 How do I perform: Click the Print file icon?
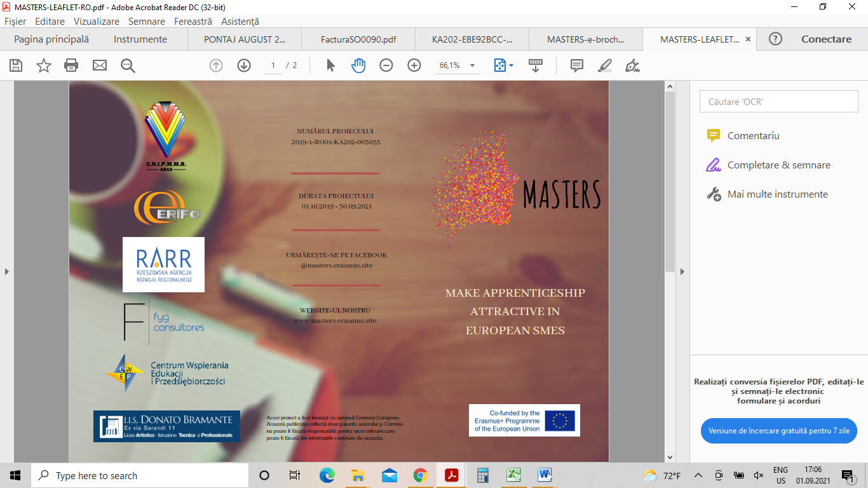pyautogui.click(x=71, y=65)
